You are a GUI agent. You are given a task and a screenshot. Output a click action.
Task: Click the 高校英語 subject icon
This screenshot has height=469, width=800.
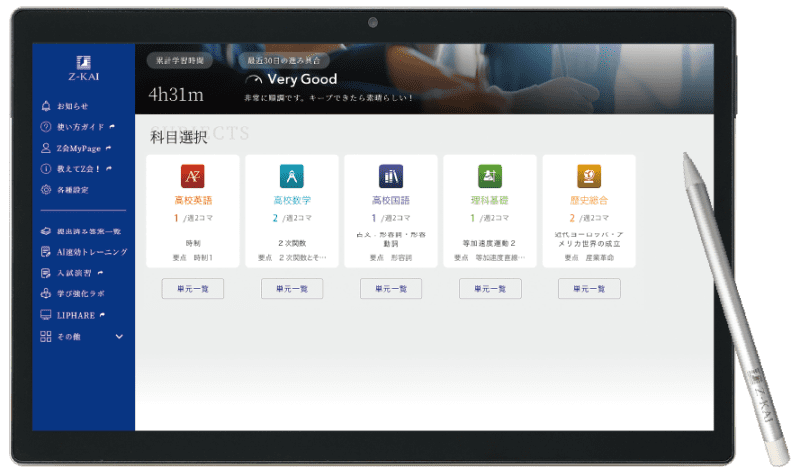[x=192, y=176]
